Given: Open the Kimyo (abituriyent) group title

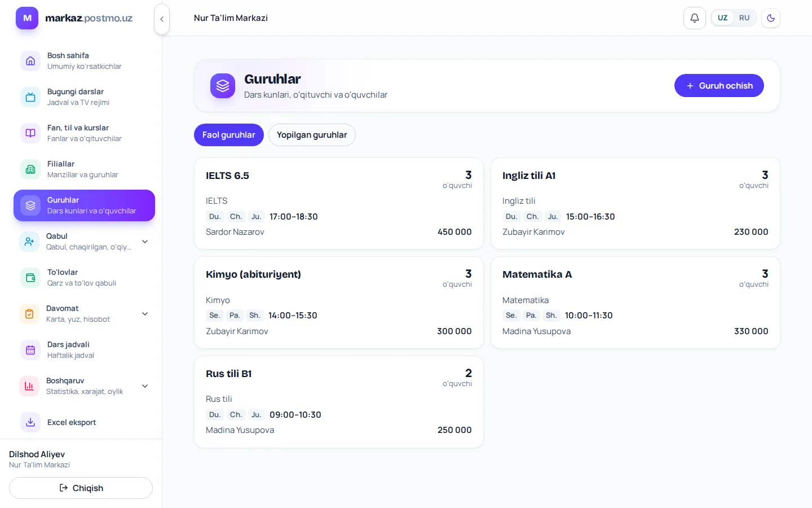Looking at the screenshot, I should click(x=253, y=274).
